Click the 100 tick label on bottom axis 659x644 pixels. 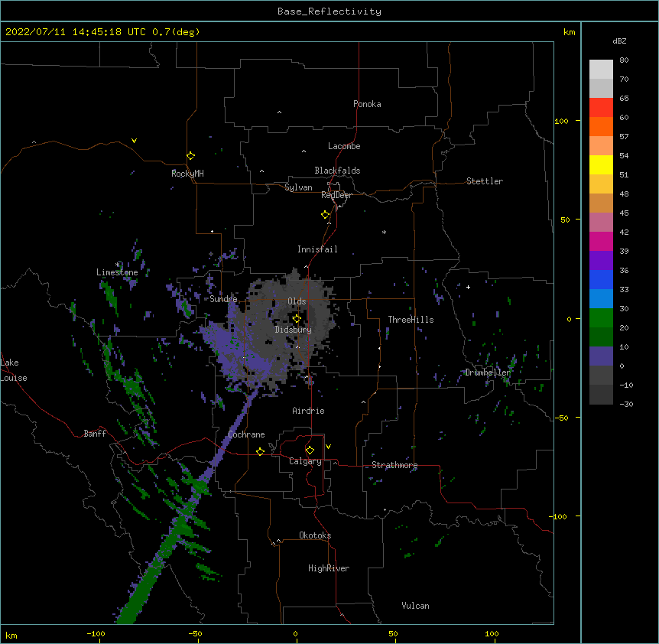[492, 633]
